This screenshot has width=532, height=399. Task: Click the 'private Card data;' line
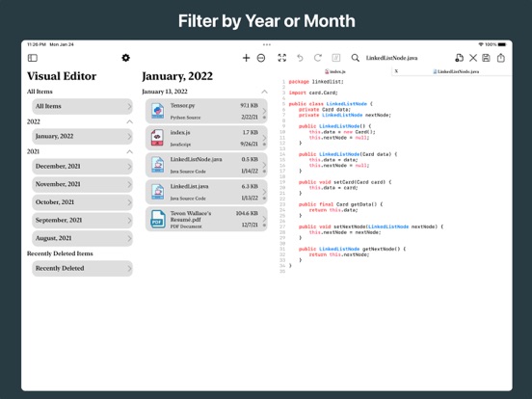[324, 110]
